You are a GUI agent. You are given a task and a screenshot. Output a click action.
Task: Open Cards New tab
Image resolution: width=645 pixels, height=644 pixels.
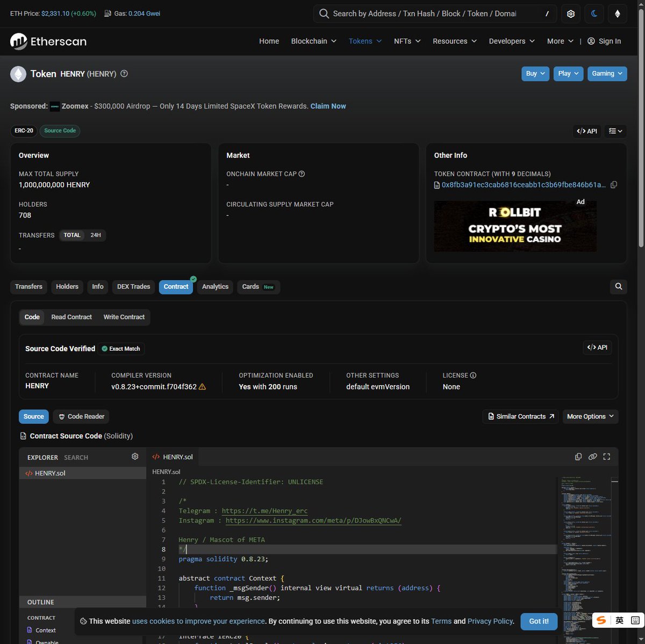click(x=258, y=287)
